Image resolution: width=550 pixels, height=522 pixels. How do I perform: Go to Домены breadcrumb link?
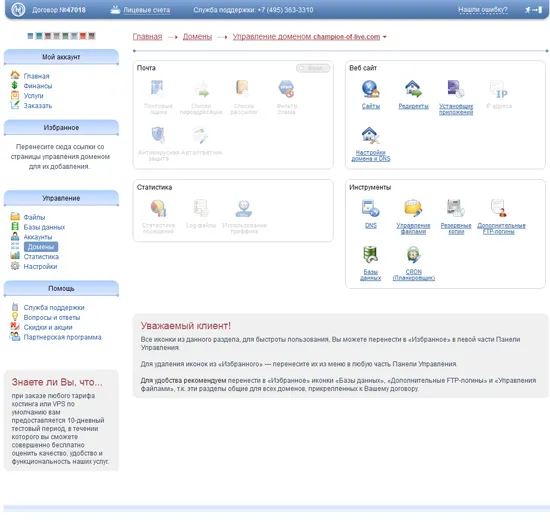click(x=197, y=36)
